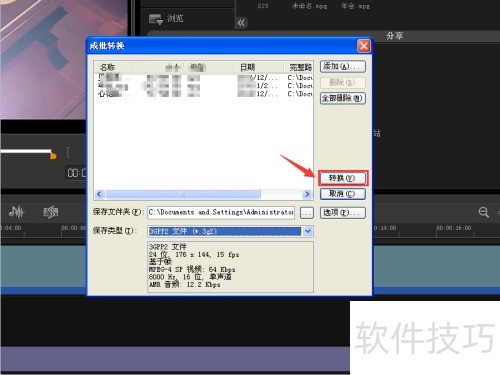Click the 转换 (Convert) button

coord(342,178)
